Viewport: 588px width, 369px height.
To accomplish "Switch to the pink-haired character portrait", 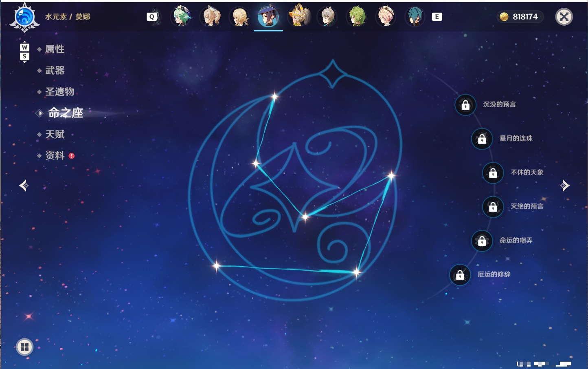I will [x=385, y=16].
